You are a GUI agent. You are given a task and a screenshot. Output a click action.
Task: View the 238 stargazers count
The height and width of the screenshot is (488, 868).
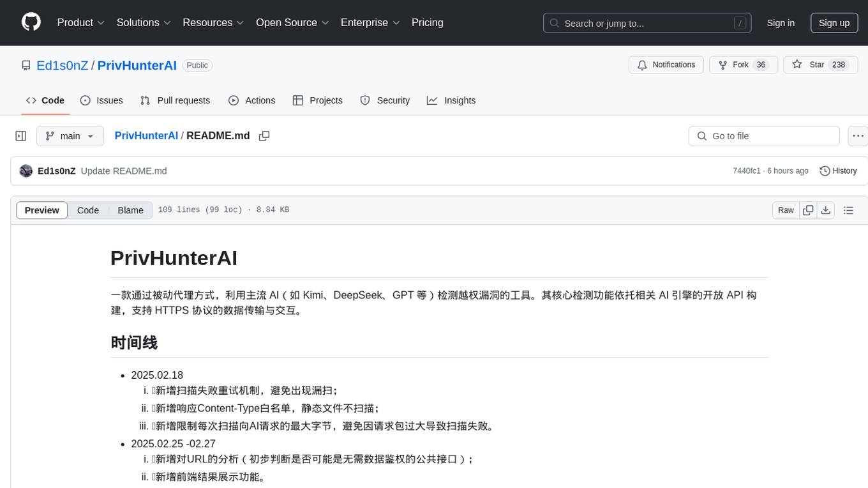839,65
